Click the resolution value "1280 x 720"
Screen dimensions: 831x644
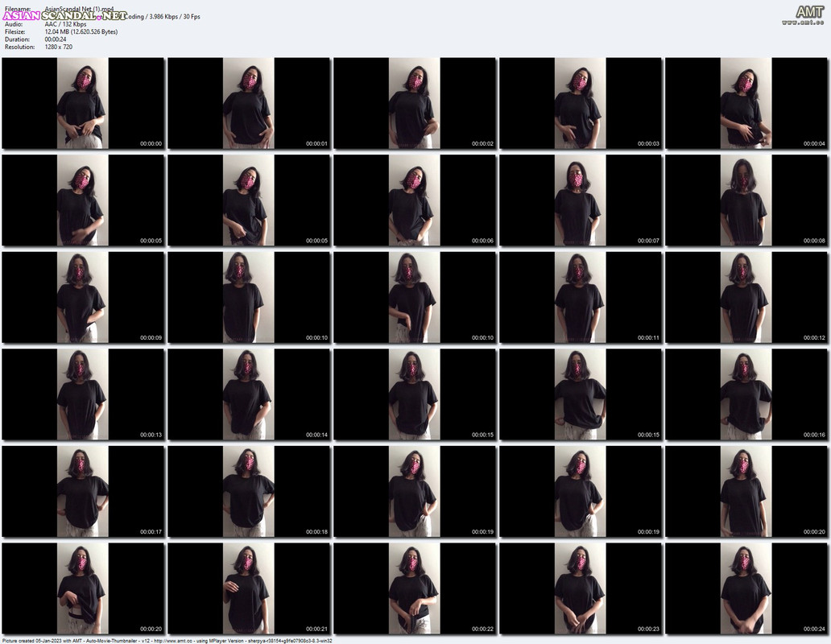(59, 47)
